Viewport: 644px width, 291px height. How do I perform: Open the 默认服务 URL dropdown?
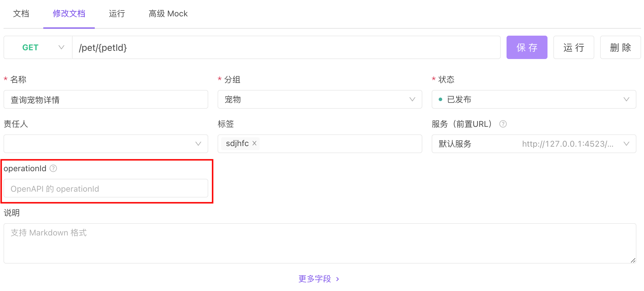click(x=534, y=144)
